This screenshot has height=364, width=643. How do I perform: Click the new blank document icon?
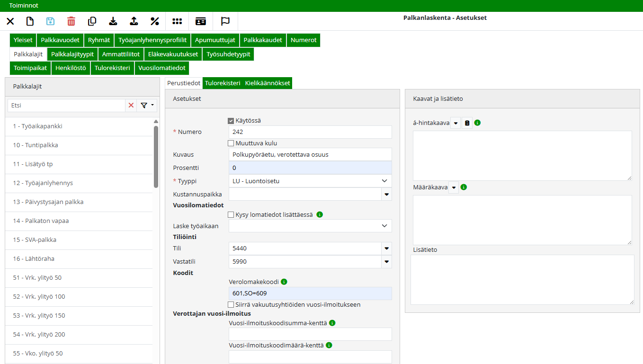30,21
